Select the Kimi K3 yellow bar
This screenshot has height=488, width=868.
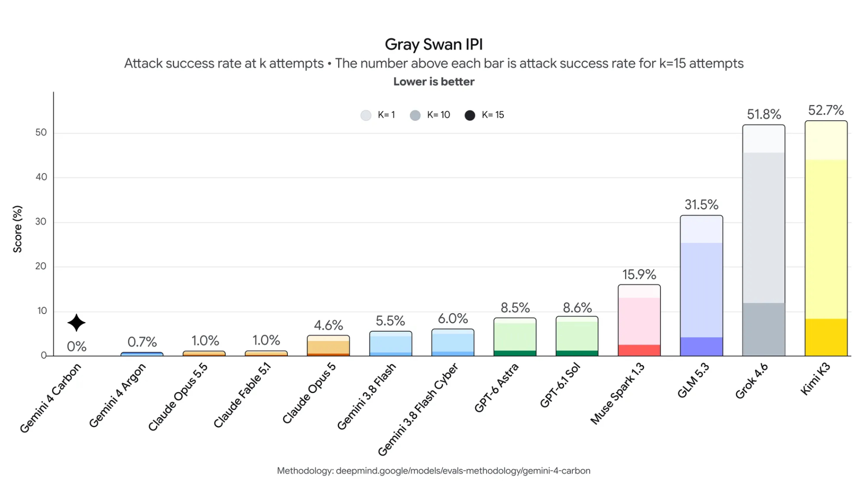tap(826, 238)
